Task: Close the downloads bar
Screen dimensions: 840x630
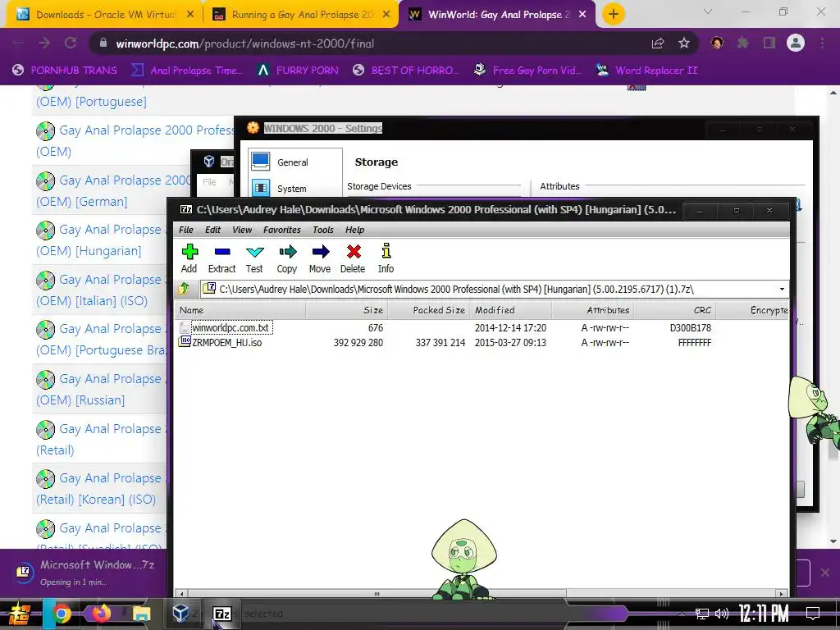Action: (825, 573)
